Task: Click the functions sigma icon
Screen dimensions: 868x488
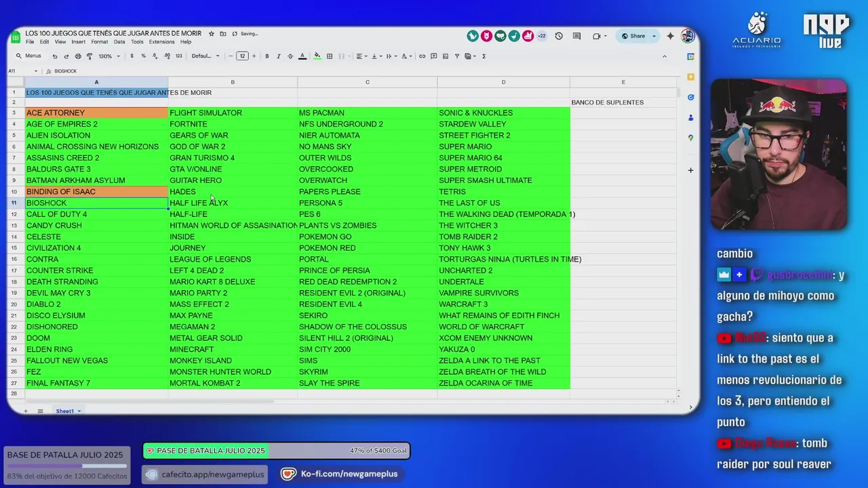Action: (484, 56)
